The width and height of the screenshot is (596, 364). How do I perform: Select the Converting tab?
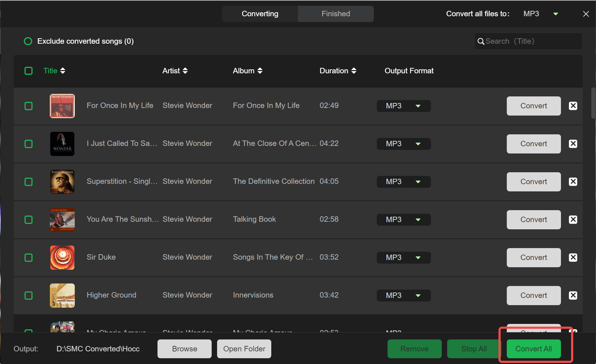click(260, 14)
